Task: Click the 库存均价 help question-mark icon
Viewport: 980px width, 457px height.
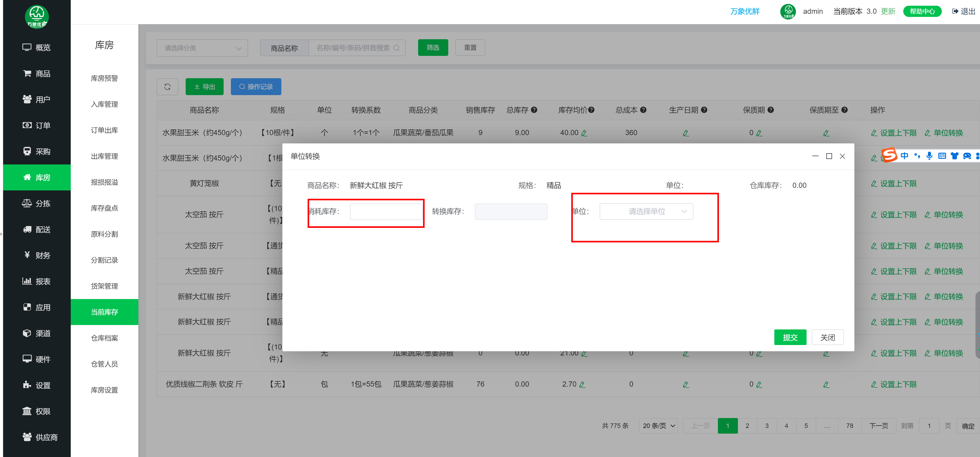Action: point(591,110)
